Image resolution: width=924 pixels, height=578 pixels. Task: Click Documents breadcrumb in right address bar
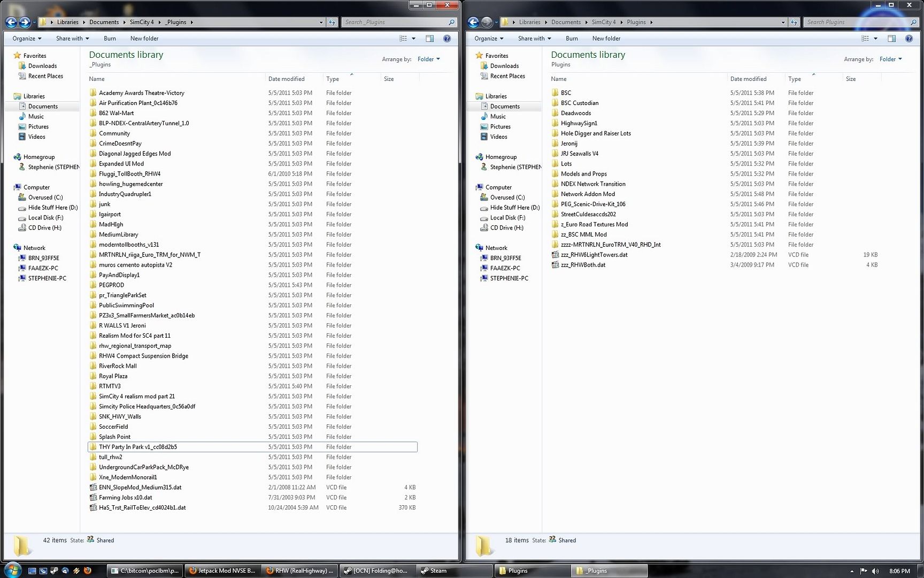click(x=566, y=22)
